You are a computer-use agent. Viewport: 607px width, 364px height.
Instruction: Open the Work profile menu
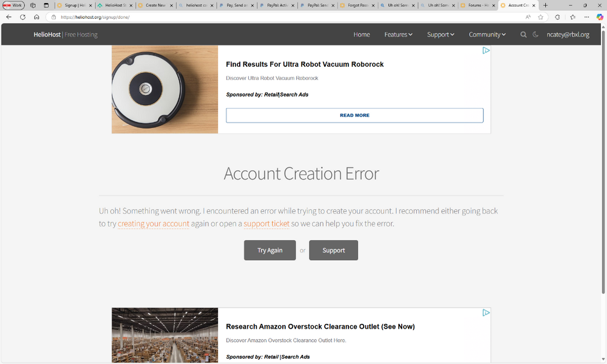coord(13,5)
